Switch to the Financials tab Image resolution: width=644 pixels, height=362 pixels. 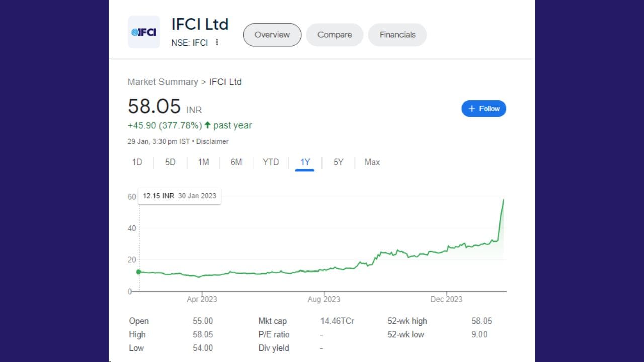click(x=397, y=35)
